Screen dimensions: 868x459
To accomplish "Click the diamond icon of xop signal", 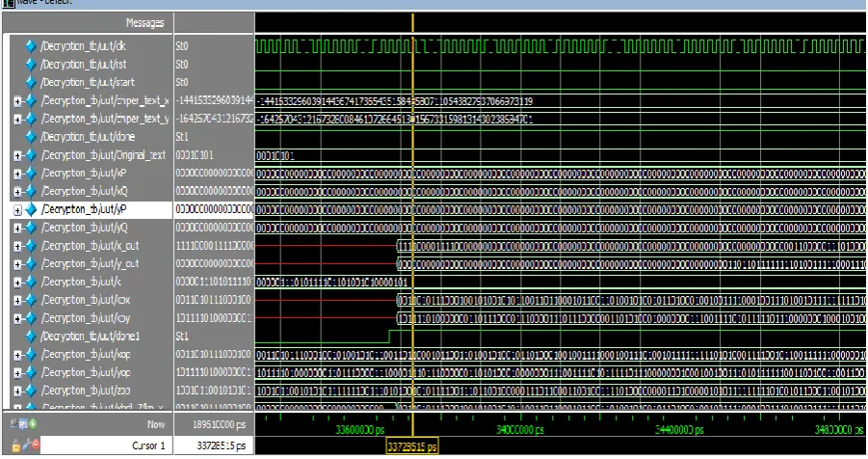I will (31, 355).
